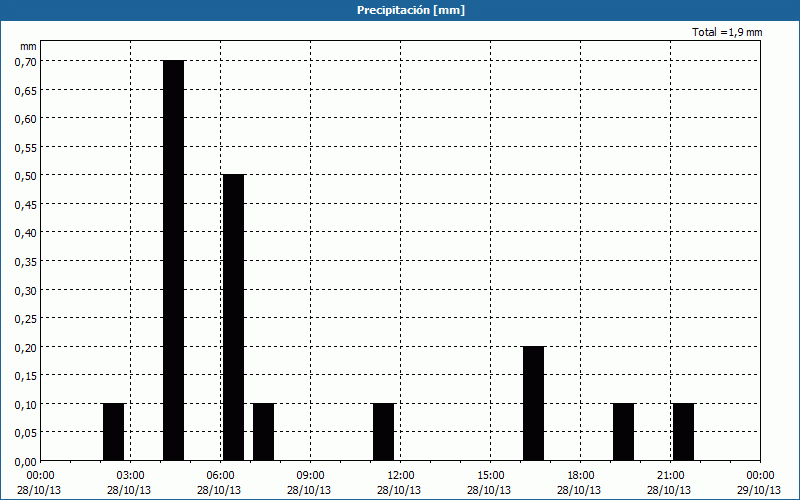Select the Total =1,9 mm label
The height and width of the screenshot is (500, 800).
727,32
